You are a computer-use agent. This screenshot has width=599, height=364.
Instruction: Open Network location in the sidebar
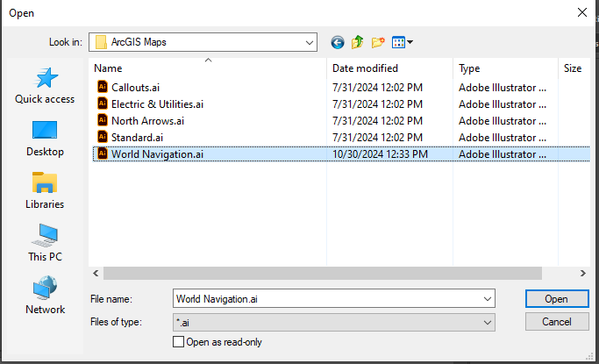click(x=45, y=296)
